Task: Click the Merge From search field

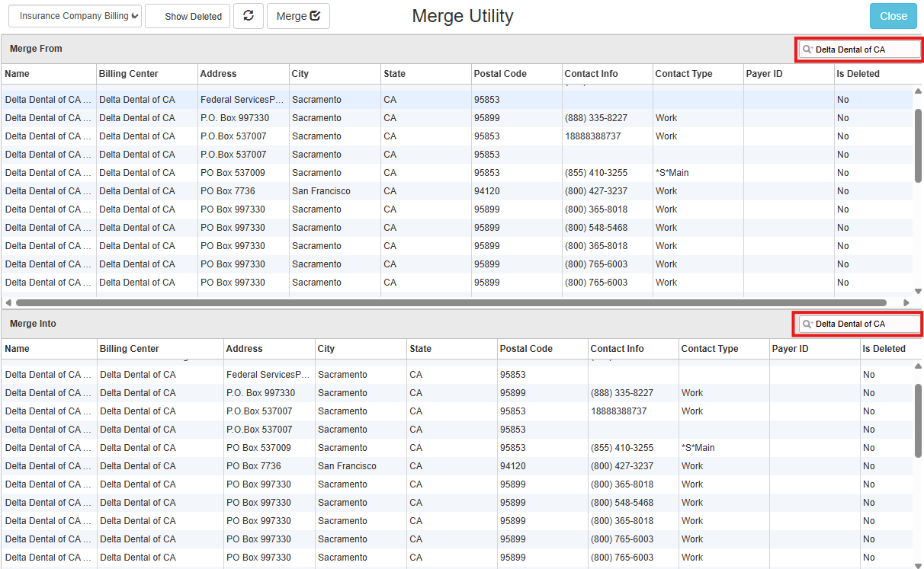Action: (859, 50)
